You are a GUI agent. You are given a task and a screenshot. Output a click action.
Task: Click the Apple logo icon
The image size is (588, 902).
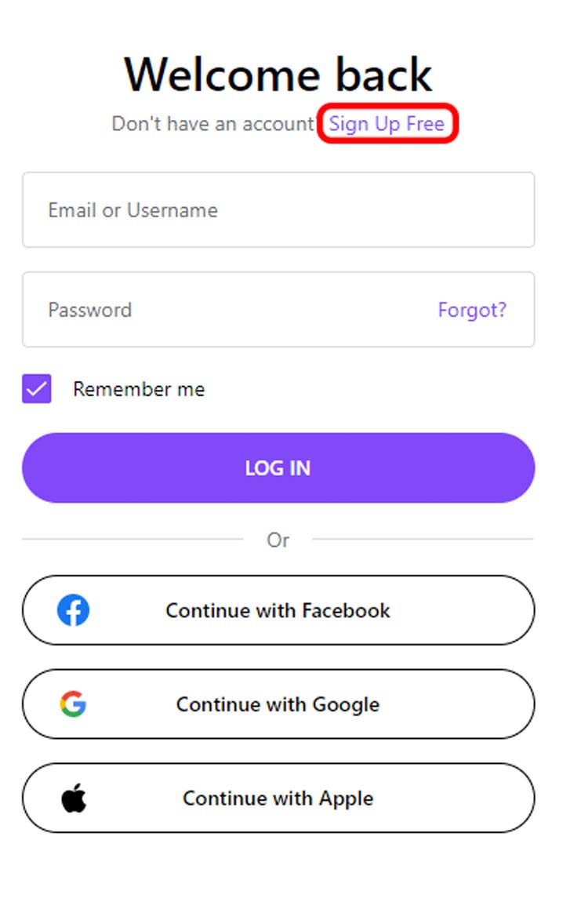click(74, 798)
